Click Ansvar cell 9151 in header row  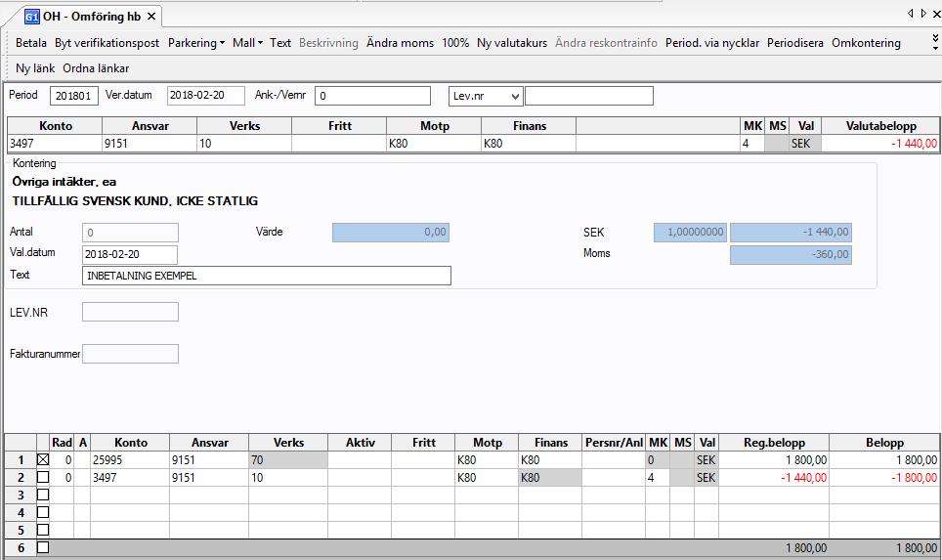pyautogui.click(x=150, y=144)
